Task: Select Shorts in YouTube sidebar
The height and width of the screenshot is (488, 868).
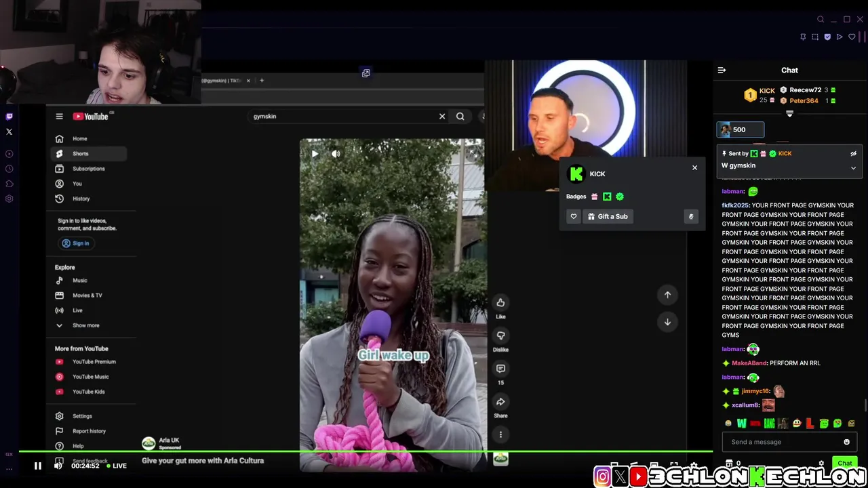Action: [90, 154]
